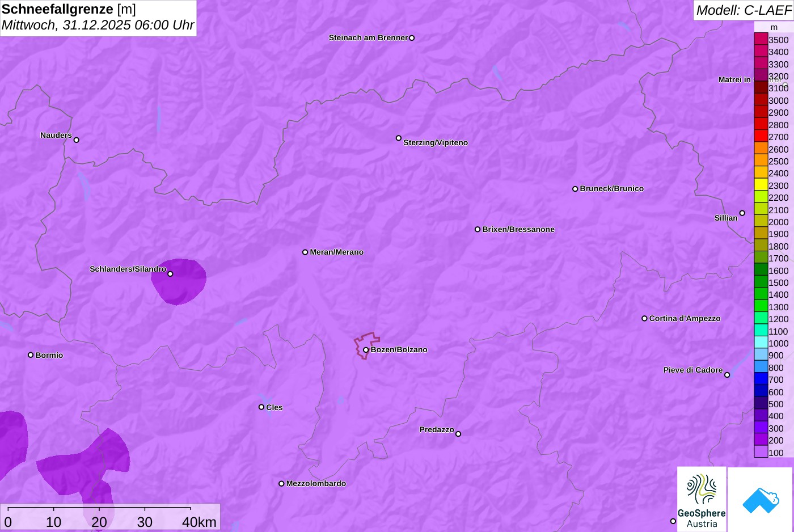The height and width of the screenshot is (532, 794).
Task: Select the Predazzo location dot
Action: [458, 434]
